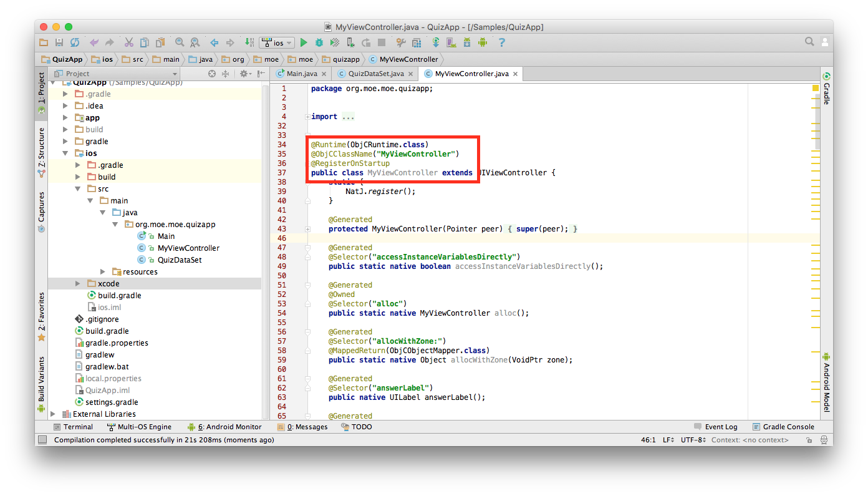The image size is (868, 496).
Task: Collapse the org.moe.moe.quizapp package
Action: pos(115,224)
